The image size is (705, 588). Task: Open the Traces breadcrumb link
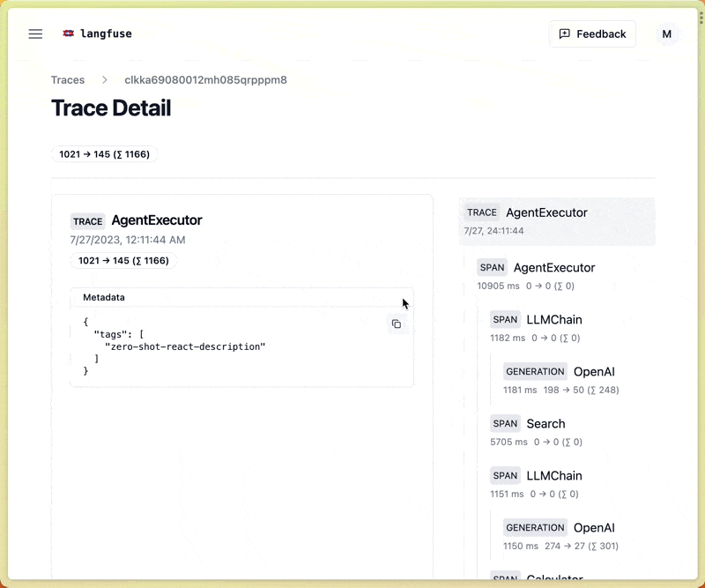(68, 79)
